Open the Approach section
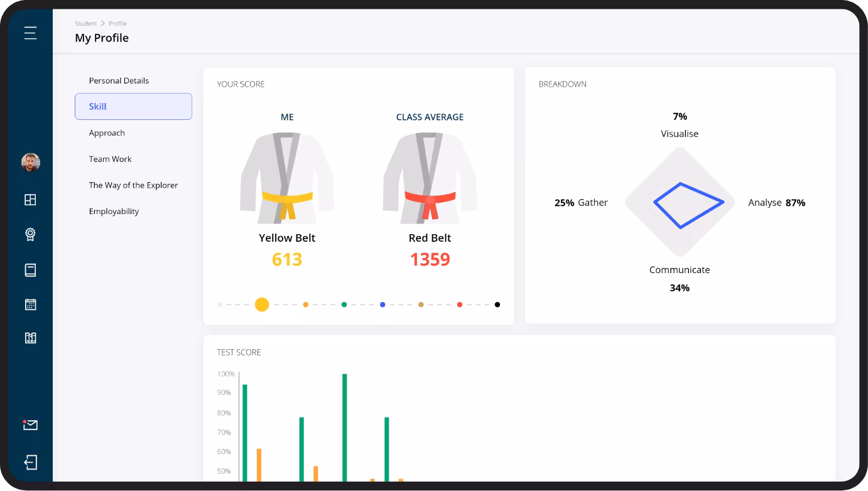The image size is (868, 491). (107, 133)
